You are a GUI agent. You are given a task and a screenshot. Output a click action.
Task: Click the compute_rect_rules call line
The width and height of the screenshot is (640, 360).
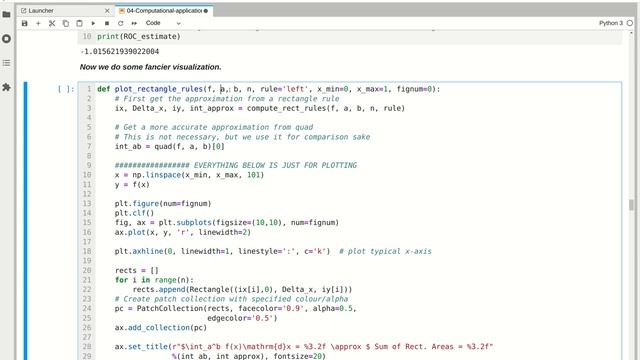click(260, 108)
